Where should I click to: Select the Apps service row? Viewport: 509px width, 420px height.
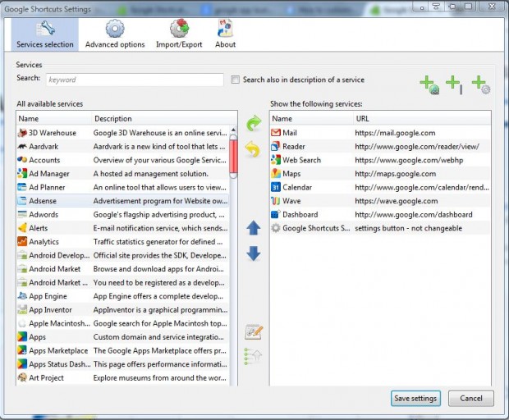coord(122,337)
